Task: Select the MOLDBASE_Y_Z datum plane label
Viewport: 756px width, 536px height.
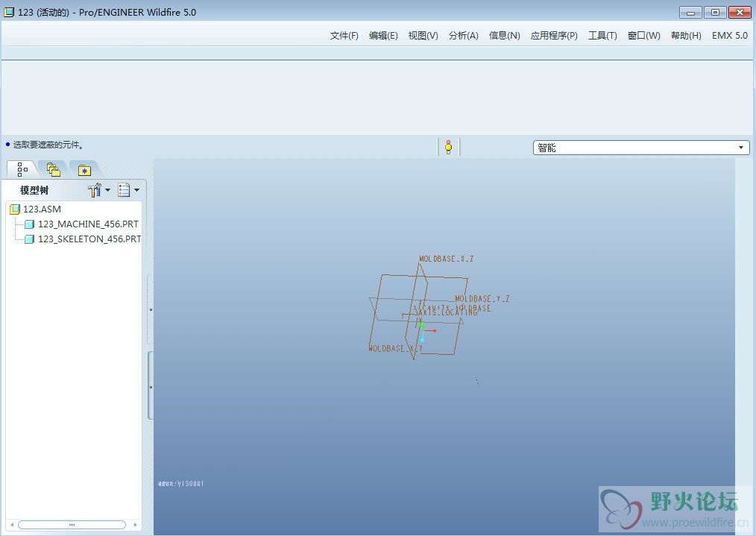Action: point(482,299)
